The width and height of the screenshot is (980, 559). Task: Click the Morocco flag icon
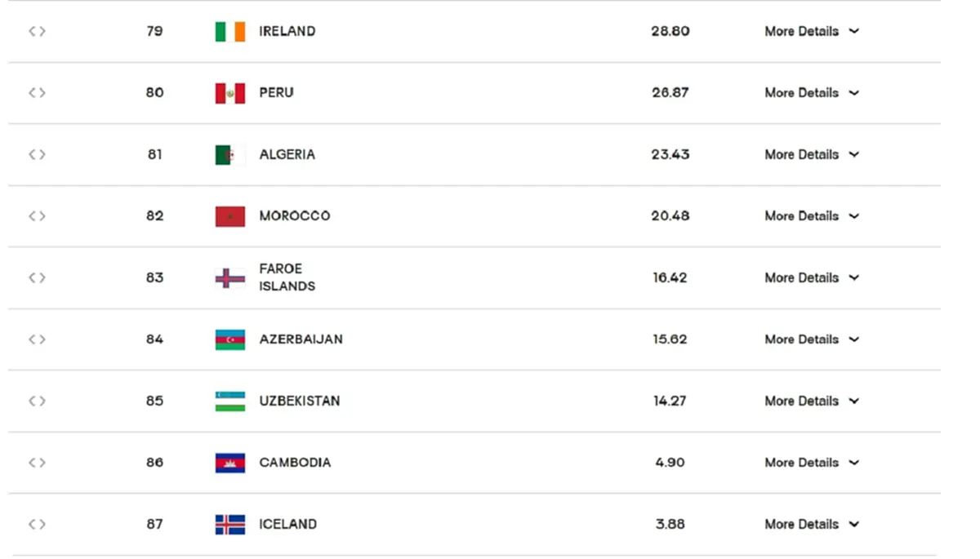coord(229,216)
